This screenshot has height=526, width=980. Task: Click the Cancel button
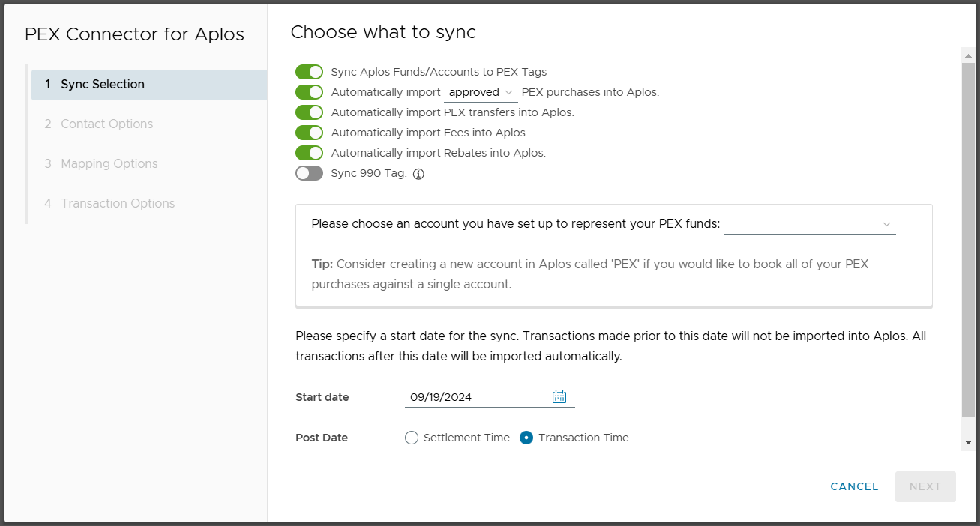point(854,486)
